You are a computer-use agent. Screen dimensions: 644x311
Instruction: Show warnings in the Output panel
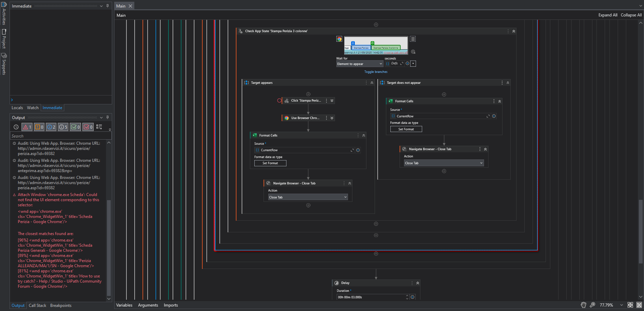coord(39,127)
